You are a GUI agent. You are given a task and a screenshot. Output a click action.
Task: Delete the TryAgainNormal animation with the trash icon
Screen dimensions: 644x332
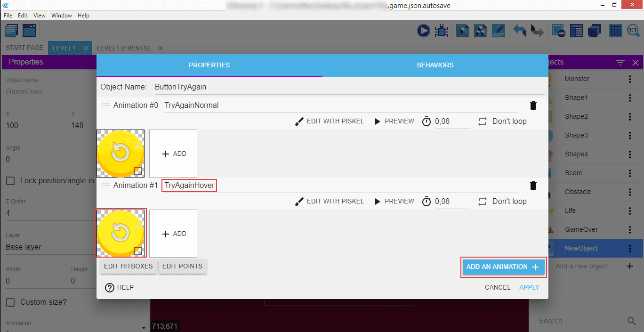[533, 105]
